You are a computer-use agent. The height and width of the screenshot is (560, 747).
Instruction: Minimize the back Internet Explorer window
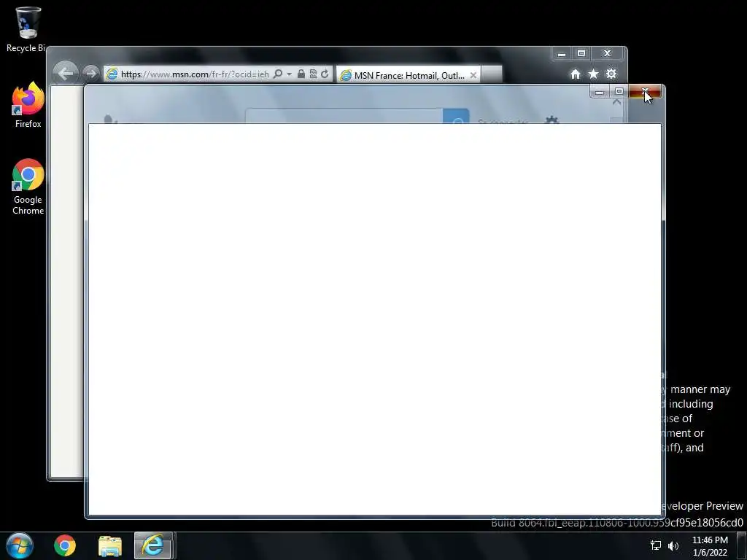click(562, 53)
